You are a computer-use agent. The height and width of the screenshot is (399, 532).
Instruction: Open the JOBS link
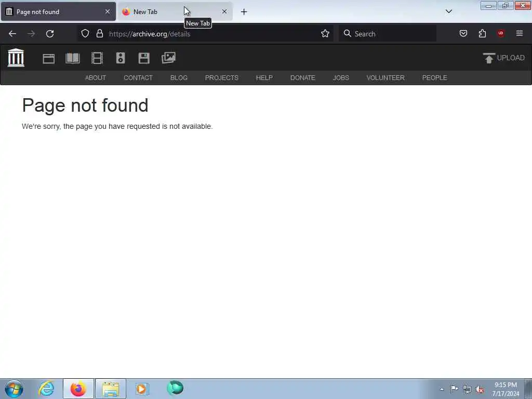[341, 78]
